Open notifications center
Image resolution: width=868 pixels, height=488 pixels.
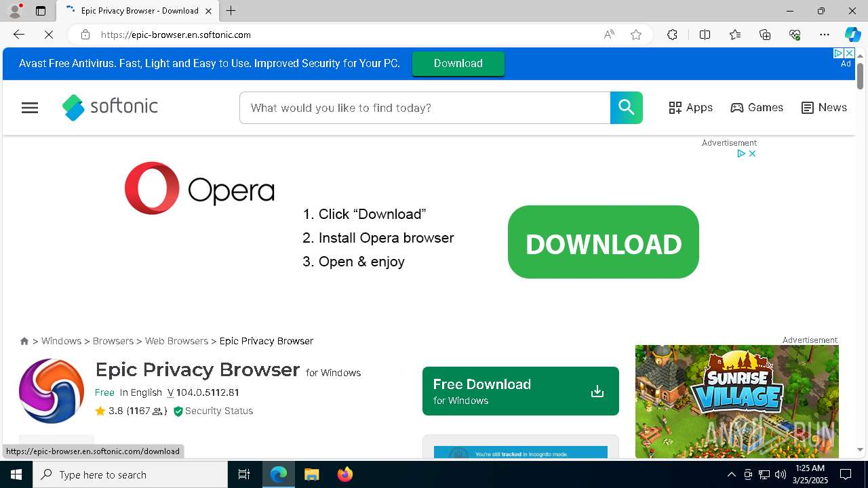[x=846, y=474]
